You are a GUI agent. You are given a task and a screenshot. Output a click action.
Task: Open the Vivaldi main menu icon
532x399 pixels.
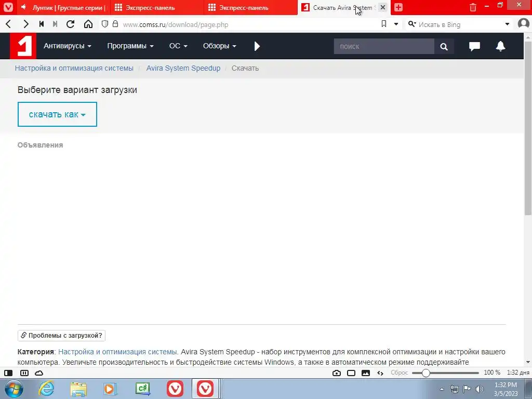8,7
